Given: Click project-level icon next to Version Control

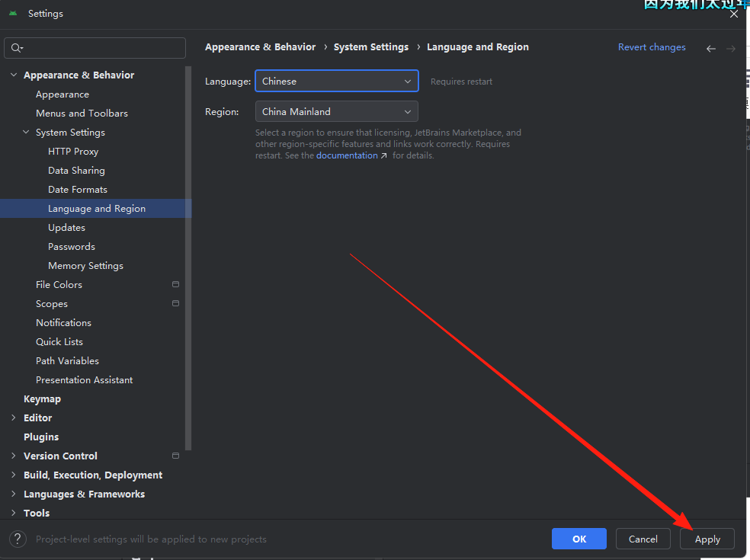Looking at the screenshot, I should (x=175, y=456).
